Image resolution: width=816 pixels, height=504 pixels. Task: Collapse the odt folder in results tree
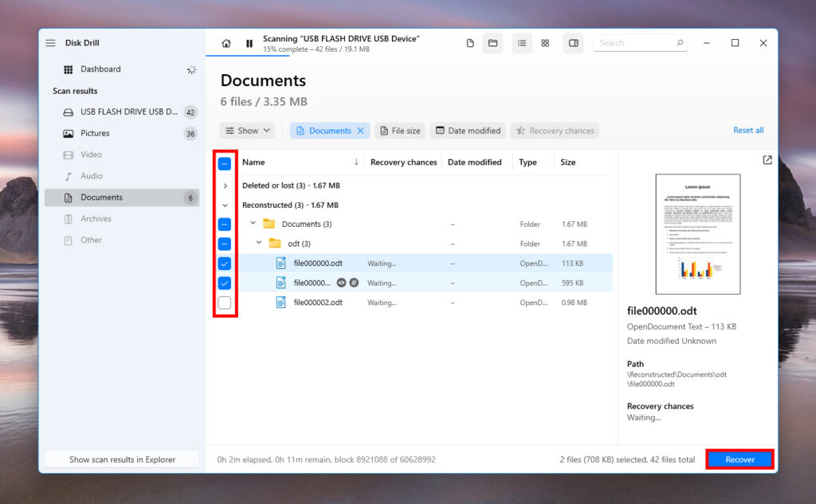258,243
